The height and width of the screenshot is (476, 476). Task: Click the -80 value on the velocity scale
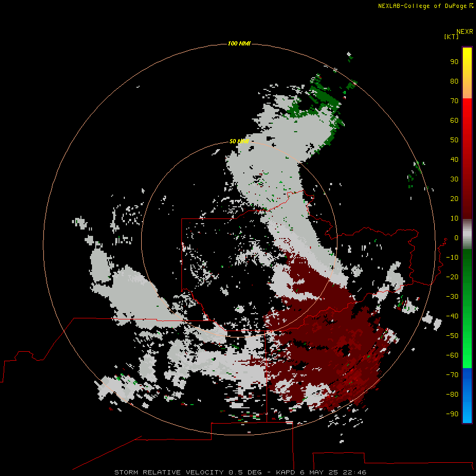[x=452, y=395]
